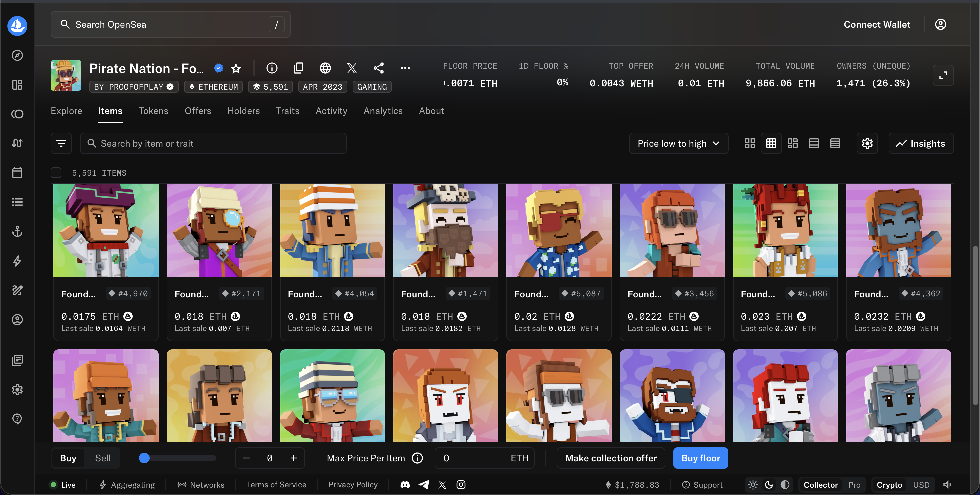980x495 pixels.
Task: Switch to the Holders tab
Action: coord(243,111)
